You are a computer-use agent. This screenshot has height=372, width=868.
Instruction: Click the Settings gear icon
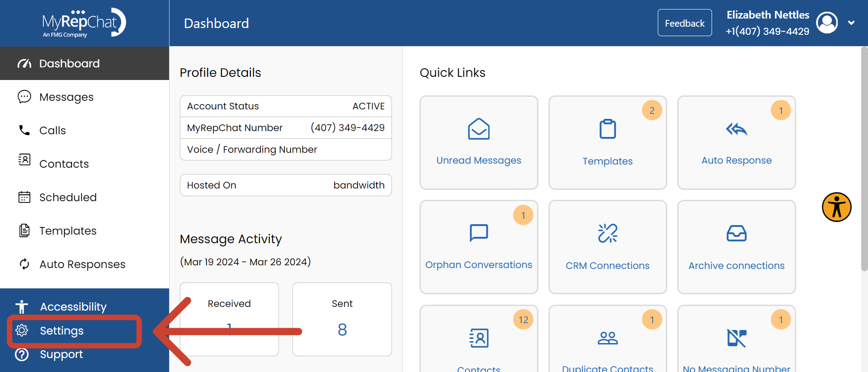pyautogui.click(x=22, y=330)
